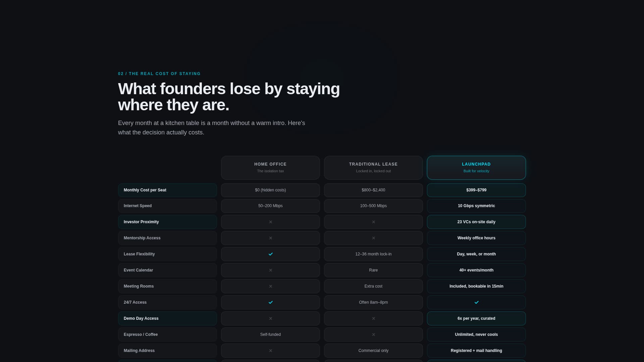The image size is (644, 362).
Task: Click the Event Calendar row label
Action: pos(167,270)
